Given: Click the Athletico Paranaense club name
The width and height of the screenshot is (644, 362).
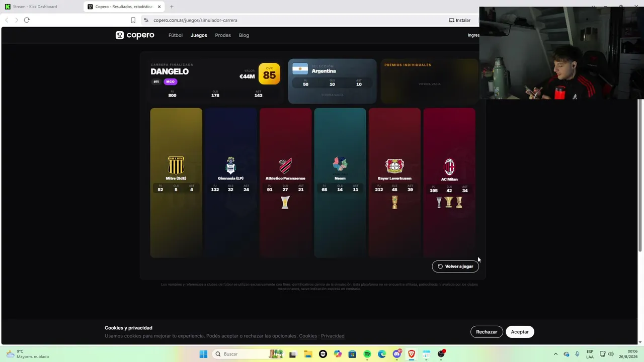Looking at the screenshot, I should pos(285,178).
